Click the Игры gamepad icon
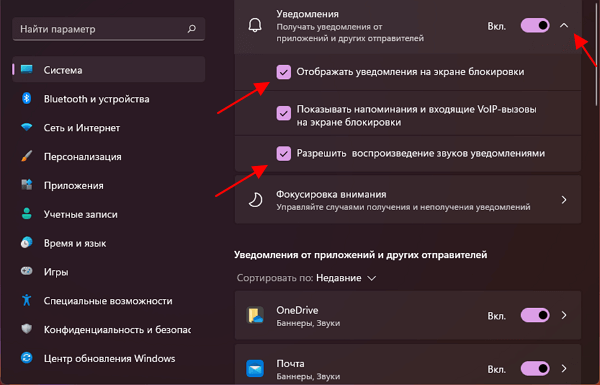 coord(27,271)
